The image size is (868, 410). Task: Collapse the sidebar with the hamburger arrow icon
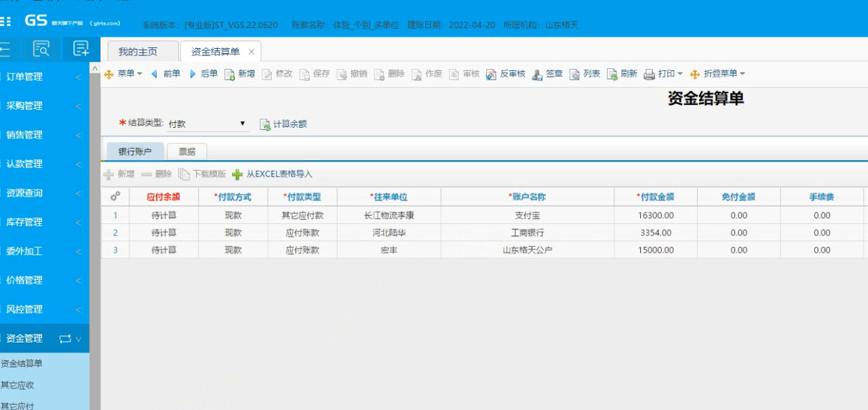(x=4, y=49)
